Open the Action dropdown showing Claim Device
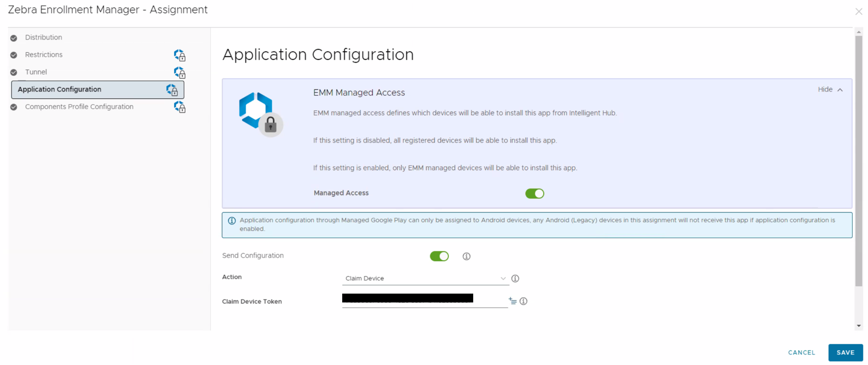Image resolution: width=868 pixels, height=365 pixels. pyautogui.click(x=425, y=279)
